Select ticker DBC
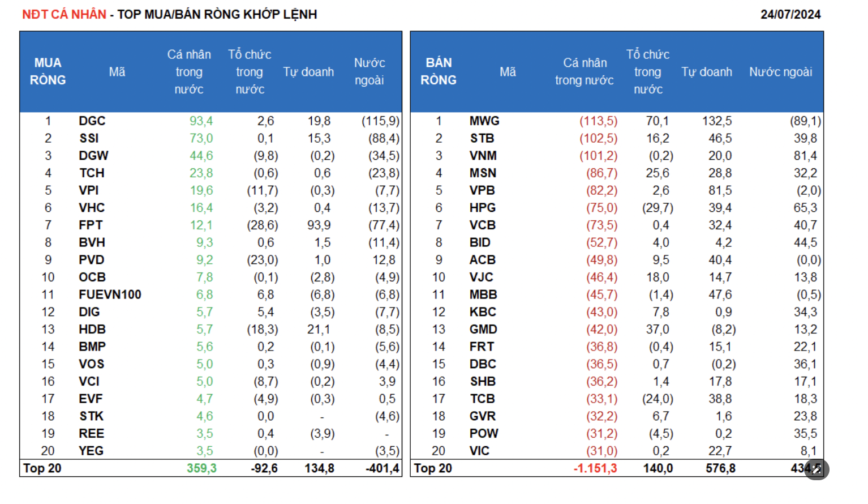 pos(483,364)
